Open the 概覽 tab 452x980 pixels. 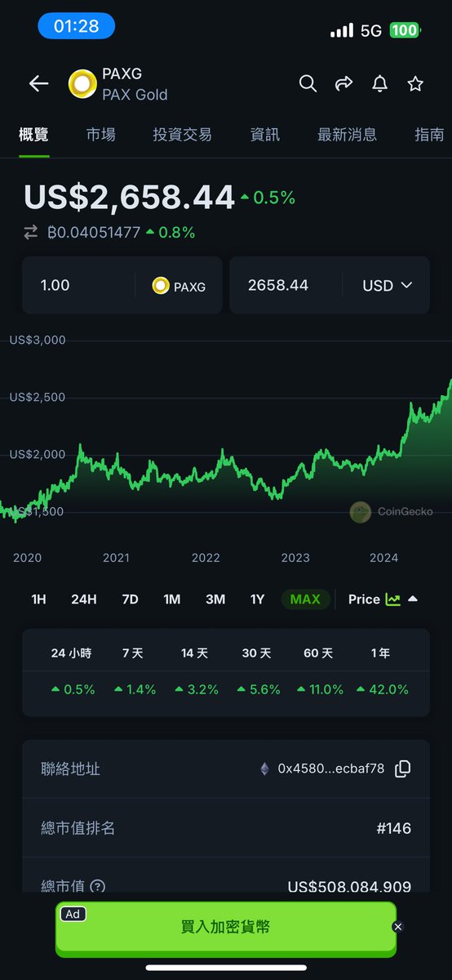click(x=33, y=135)
